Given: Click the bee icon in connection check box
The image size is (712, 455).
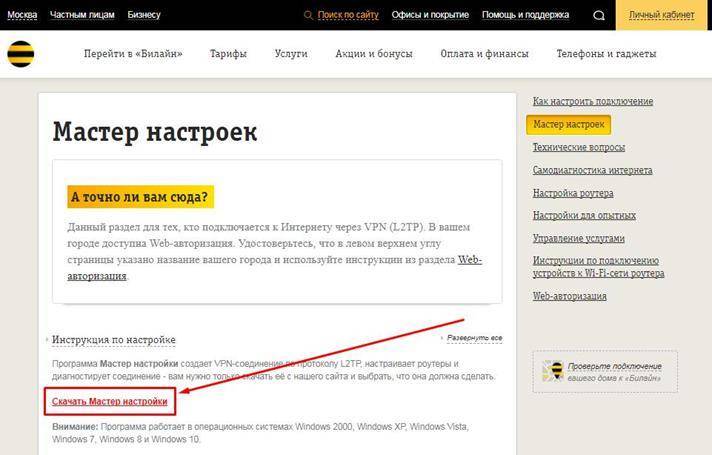Looking at the screenshot, I should click(554, 371).
